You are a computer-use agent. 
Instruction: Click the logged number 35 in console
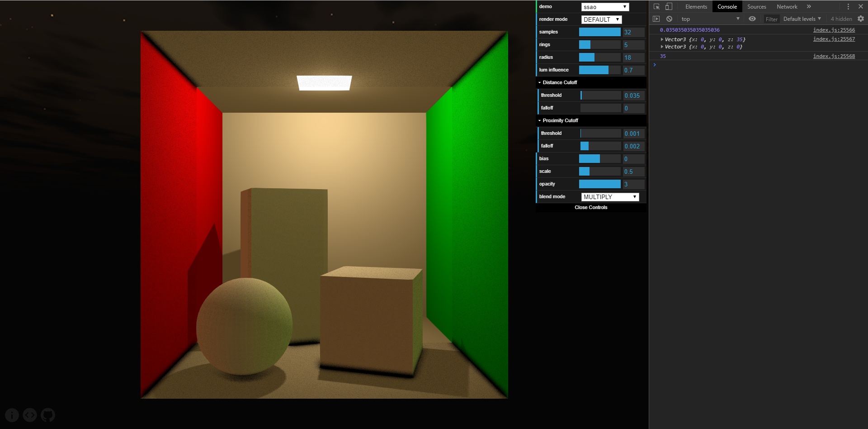[x=663, y=56]
